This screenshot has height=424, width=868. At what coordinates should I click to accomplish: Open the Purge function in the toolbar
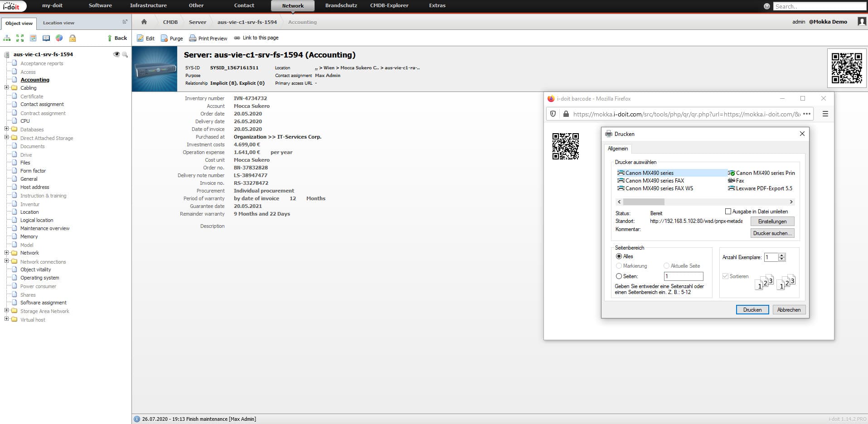(x=172, y=38)
